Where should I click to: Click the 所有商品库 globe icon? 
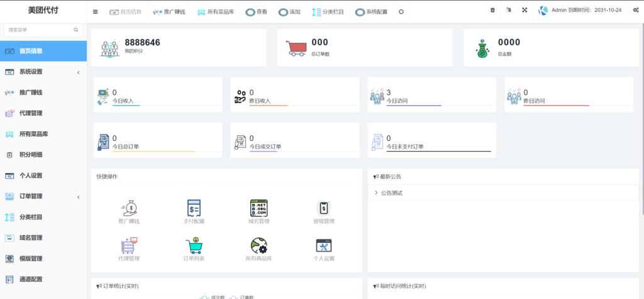tap(259, 245)
